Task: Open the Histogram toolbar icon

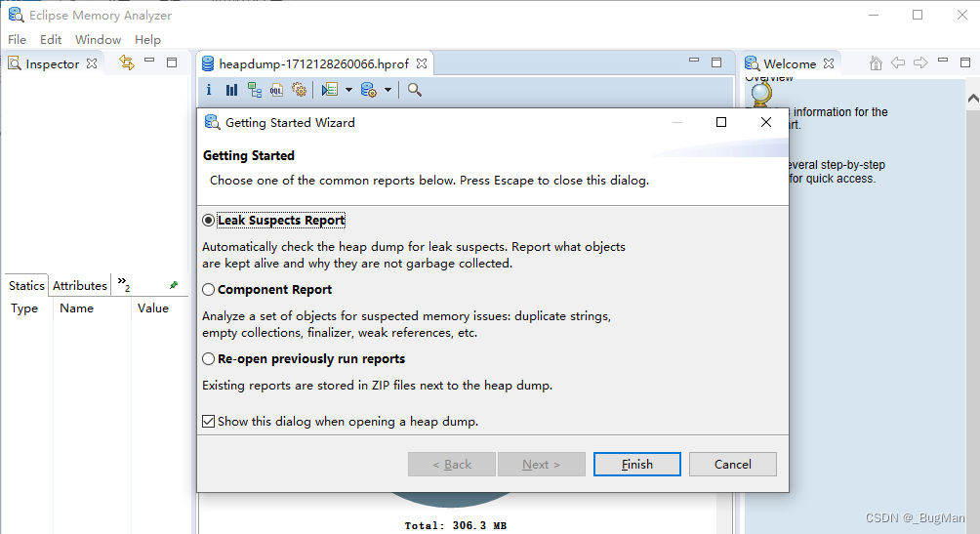Action: (x=232, y=90)
